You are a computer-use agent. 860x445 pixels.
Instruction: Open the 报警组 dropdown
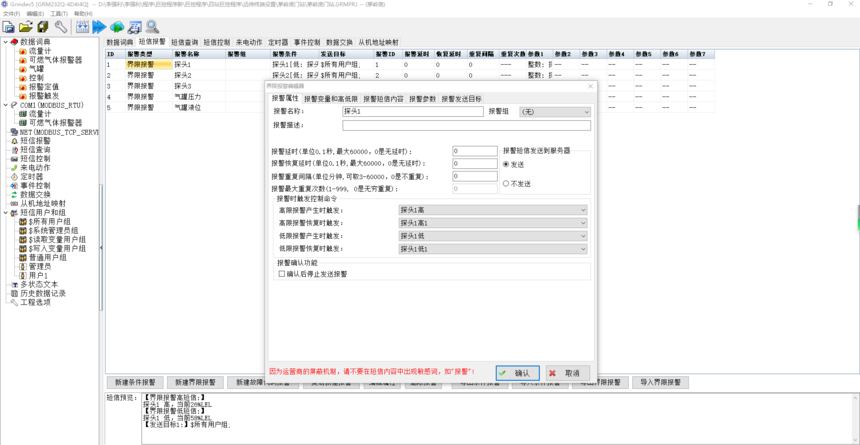pyautogui.click(x=555, y=111)
